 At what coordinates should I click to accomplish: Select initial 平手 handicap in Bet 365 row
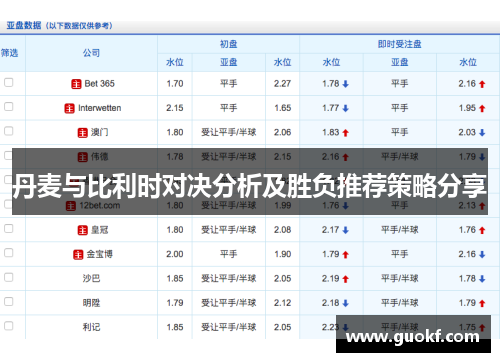coord(229,84)
